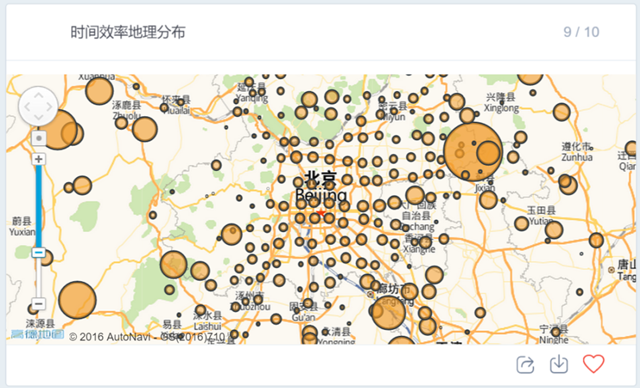The image size is (640, 388).
Task: Click the share icon below the map
Action: 525,364
